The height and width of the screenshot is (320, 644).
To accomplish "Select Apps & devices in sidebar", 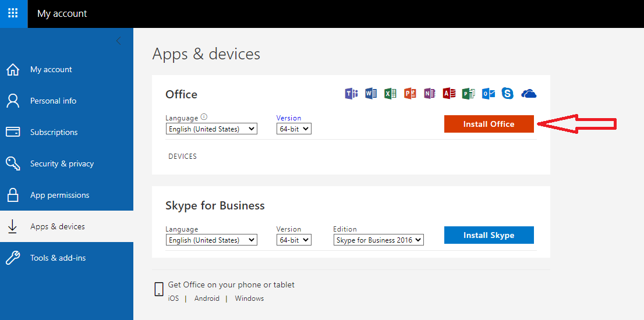I will [66, 226].
